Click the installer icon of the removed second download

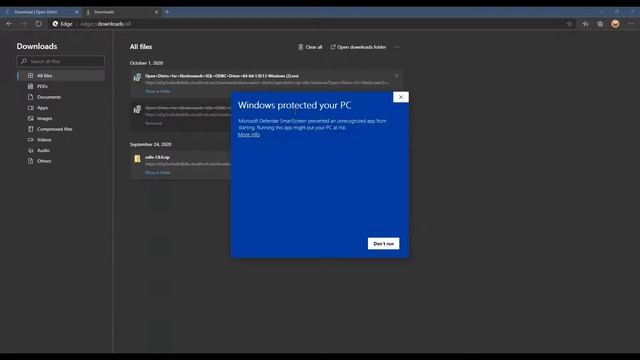137,109
